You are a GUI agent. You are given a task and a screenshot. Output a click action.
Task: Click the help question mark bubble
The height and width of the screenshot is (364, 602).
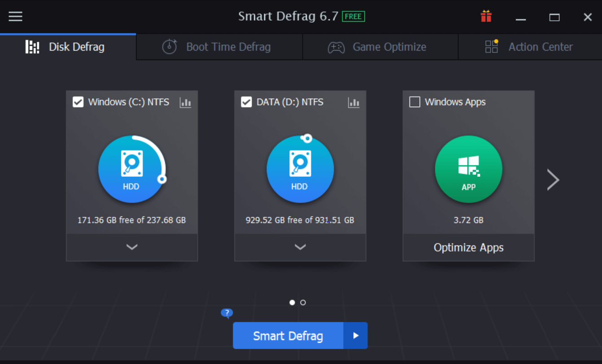[227, 313]
